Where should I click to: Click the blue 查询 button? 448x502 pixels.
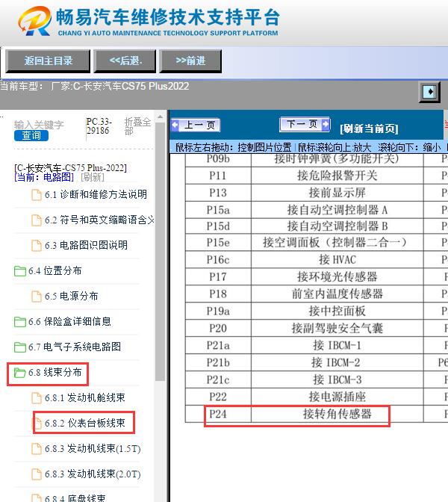coord(31,135)
